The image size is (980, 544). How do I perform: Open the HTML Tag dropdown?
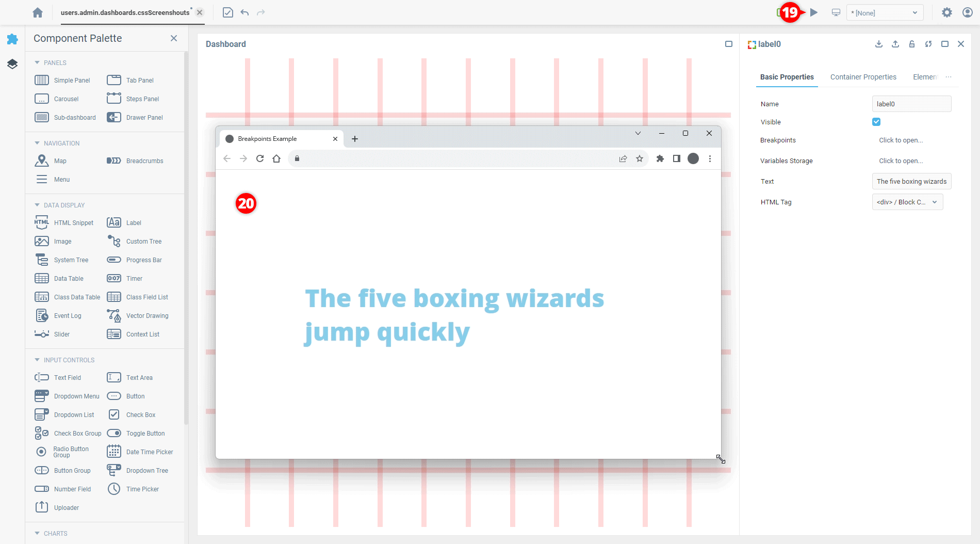(907, 202)
